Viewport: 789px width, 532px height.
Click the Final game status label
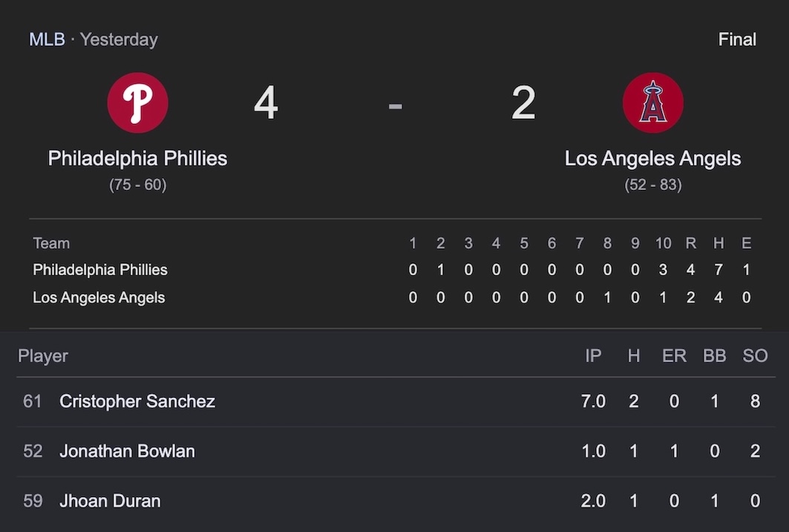[x=736, y=39]
